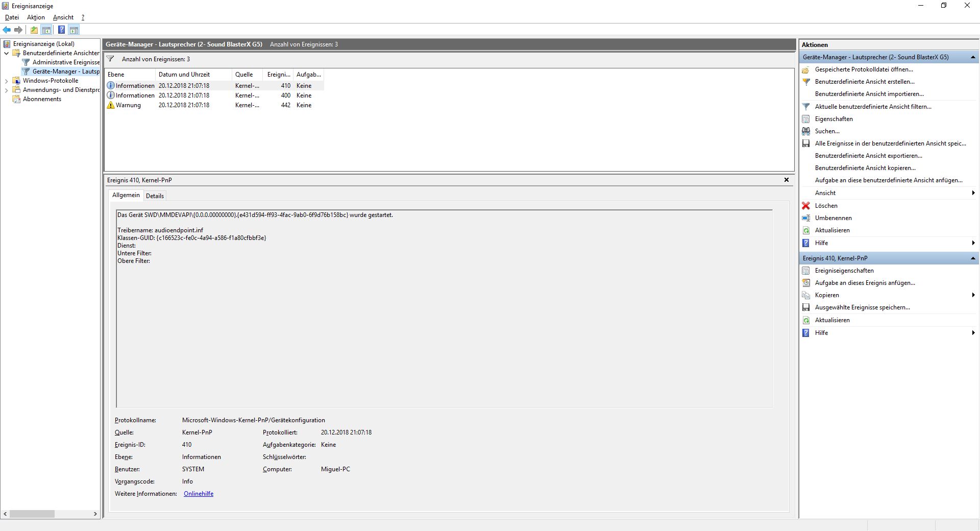Screen dimensions: 980x531
Task: Select Ereignisanzeige (Lokal) root node
Action: pyautogui.click(x=43, y=44)
